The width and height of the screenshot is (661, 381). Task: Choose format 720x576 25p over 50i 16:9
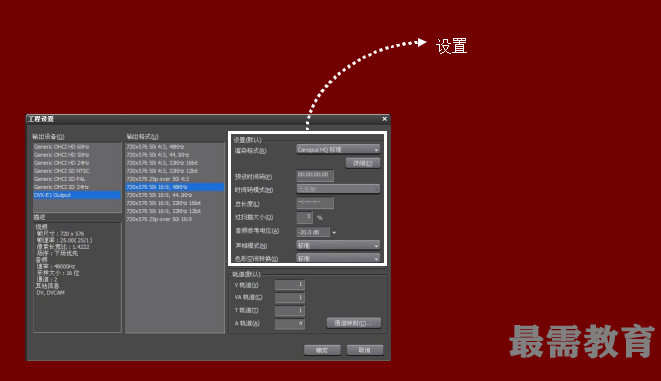tap(175, 219)
